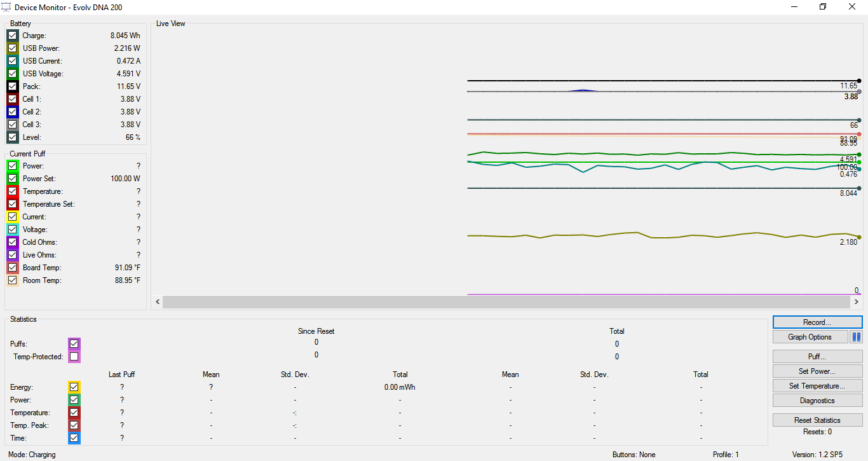Uncheck the USB Power checkbox
Screen dimensions: 868x461
[x=13, y=48]
